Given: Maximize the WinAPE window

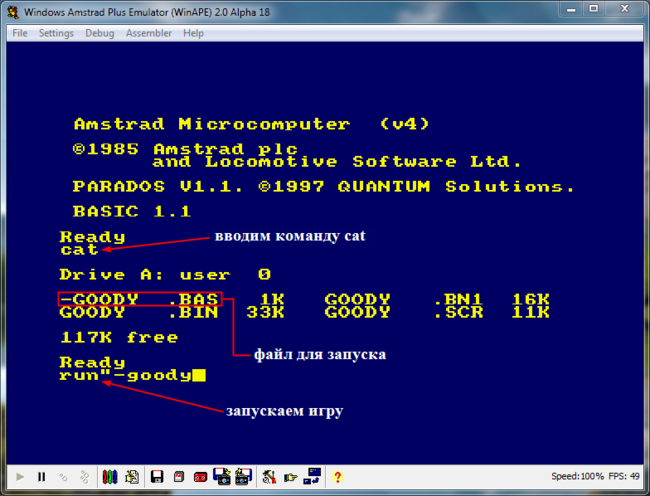Looking at the screenshot, I should pos(594,9).
